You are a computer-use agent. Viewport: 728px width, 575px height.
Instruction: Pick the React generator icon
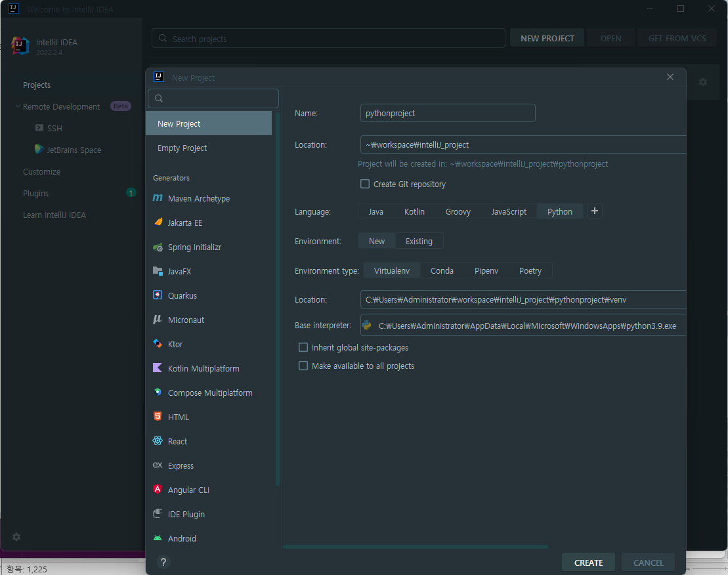point(158,440)
